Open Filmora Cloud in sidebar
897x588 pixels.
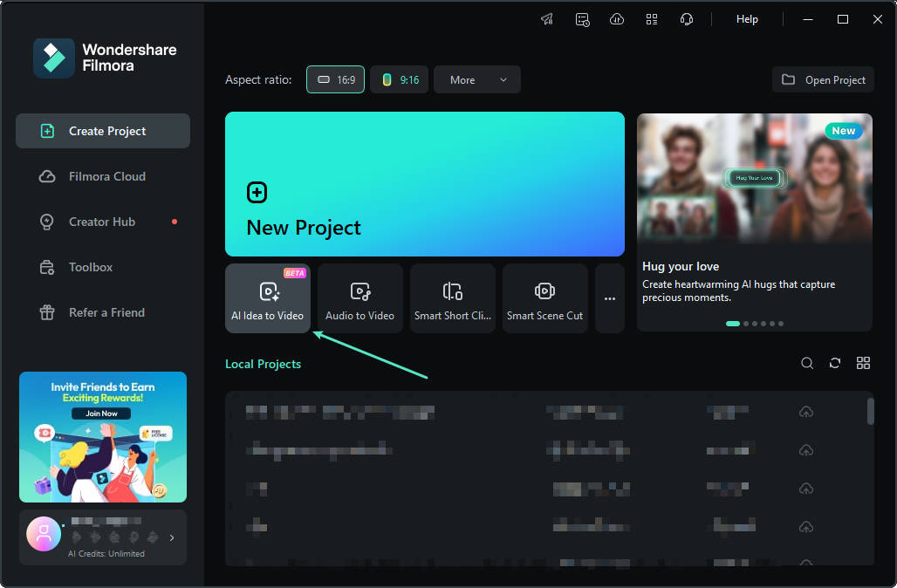(103, 176)
